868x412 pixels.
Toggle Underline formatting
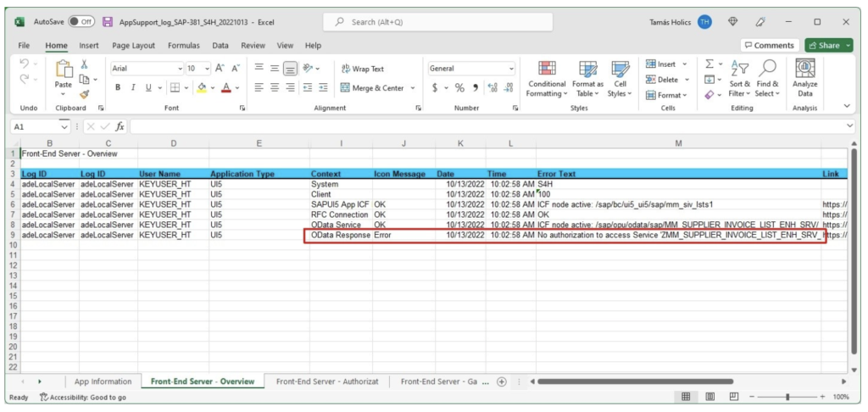[x=149, y=87]
